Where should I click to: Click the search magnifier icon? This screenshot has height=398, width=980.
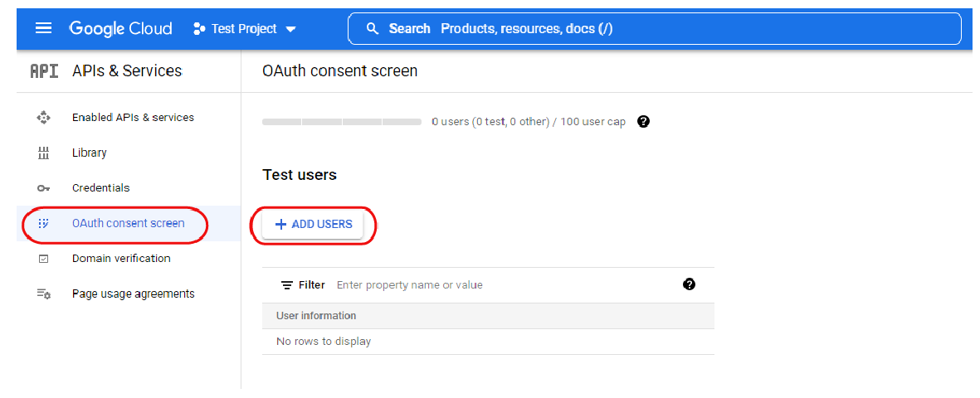pyautogui.click(x=373, y=29)
